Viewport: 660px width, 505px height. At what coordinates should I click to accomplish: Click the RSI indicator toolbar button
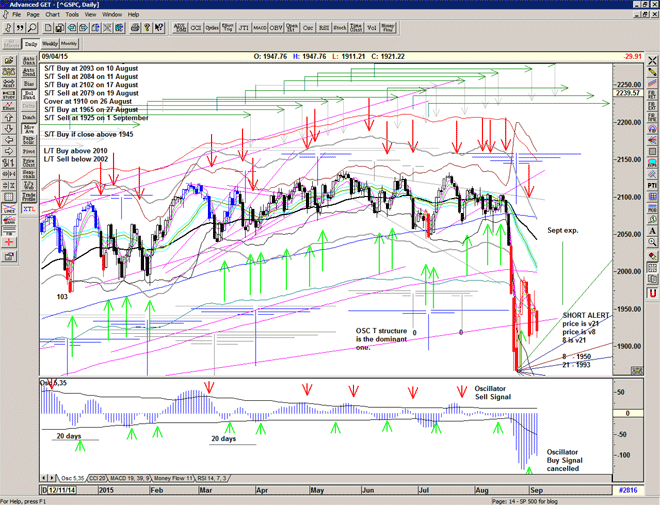click(x=322, y=31)
